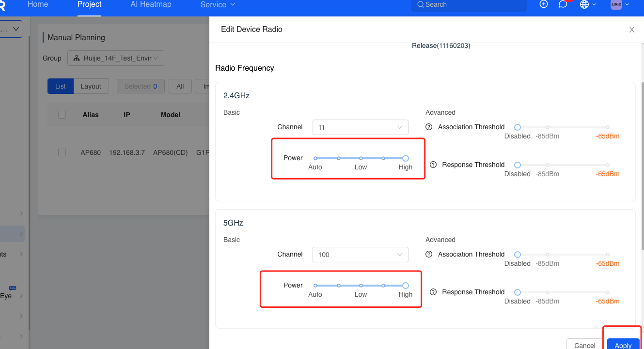Open the globe language selector
This screenshot has width=644, height=349.
click(x=584, y=4)
